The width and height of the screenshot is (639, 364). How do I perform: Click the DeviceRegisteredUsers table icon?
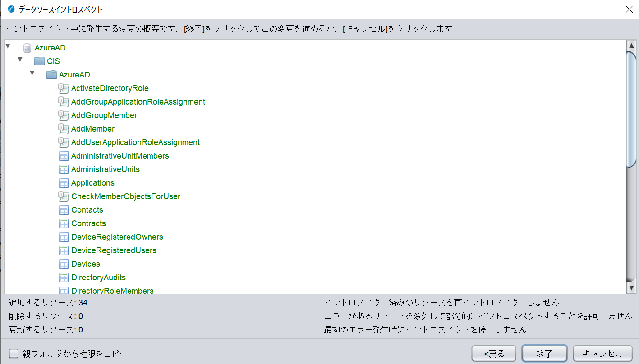[x=64, y=250]
